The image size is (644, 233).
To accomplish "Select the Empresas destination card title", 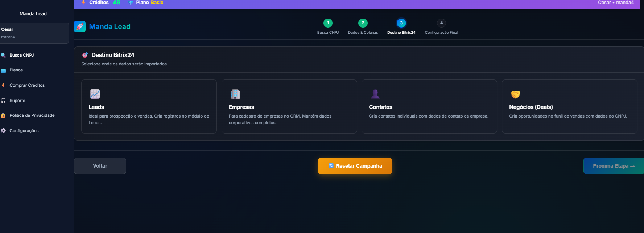I will 241,107.
